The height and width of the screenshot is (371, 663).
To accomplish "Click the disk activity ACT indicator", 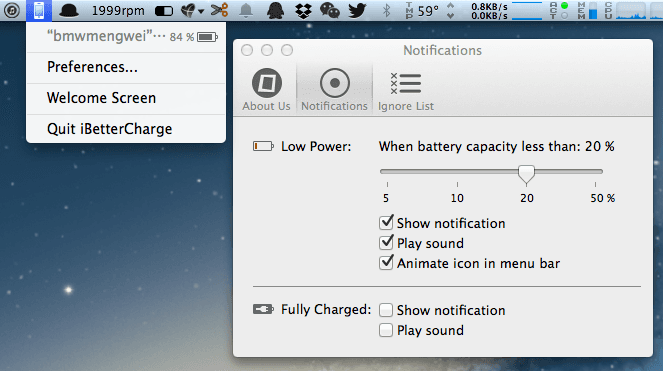I will tap(559, 11).
